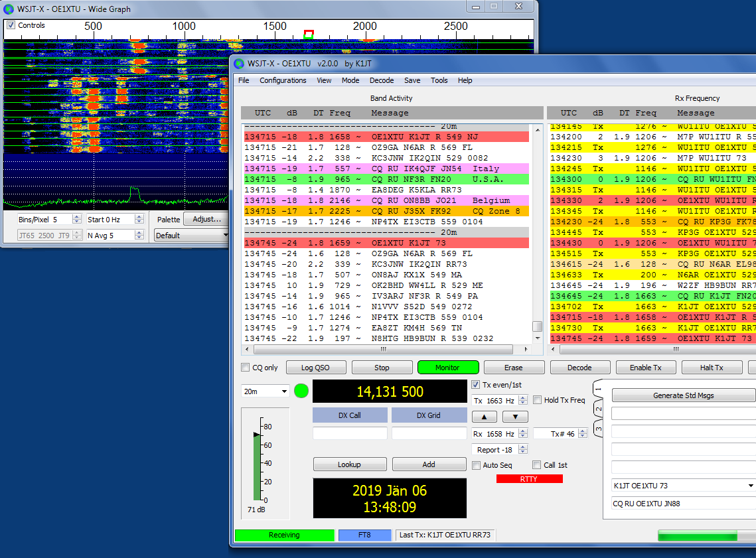Expand the K1JT OE1XTU 73 message dropdown
The height and width of the screenshot is (558, 756).
pyautogui.click(x=749, y=486)
